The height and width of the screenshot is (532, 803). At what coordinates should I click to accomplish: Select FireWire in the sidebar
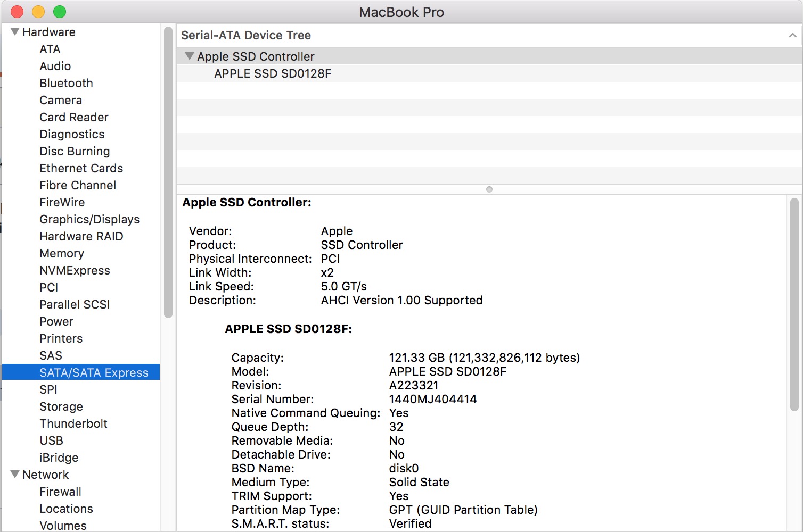(x=62, y=202)
